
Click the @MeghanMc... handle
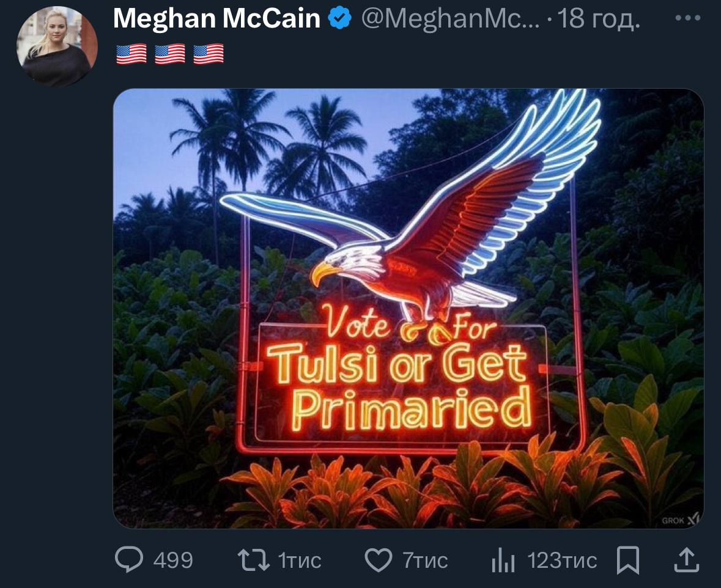click(450, 20)
